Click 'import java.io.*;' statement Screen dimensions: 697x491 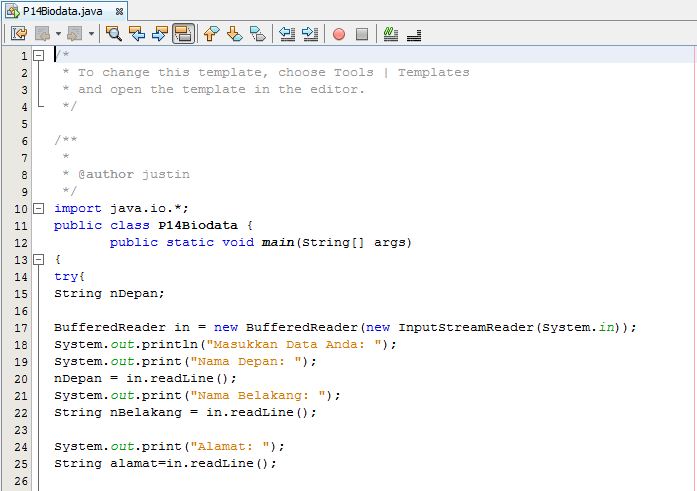point(121,208)
